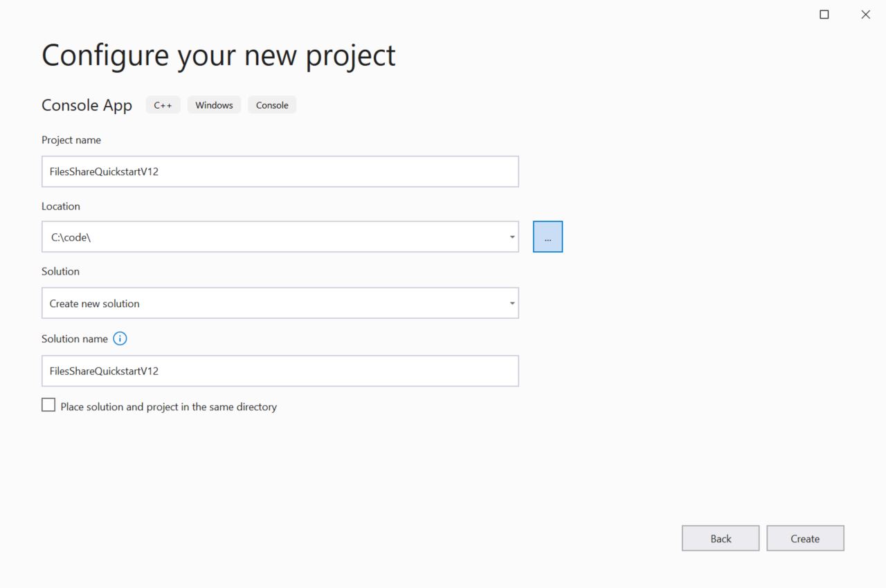The width and height of the screenshot is (886, 588).
Task: Enable Place solution and project in same directory
Action: click(48, 404)
